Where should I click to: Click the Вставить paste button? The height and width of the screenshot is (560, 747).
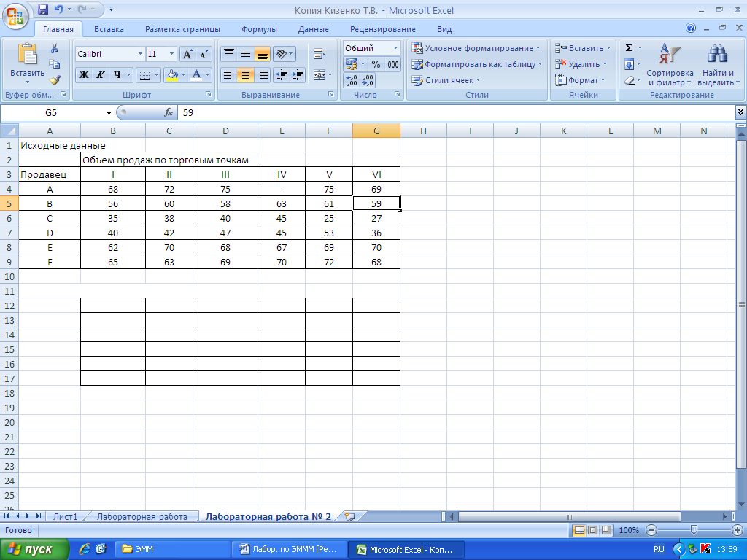(x=27, y=64)
